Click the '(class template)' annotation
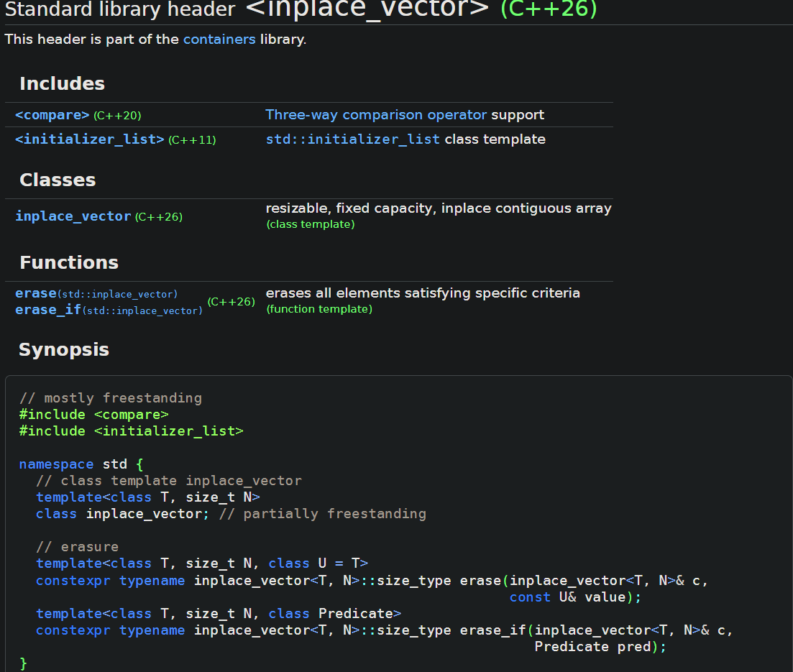The image size is (793, 672). [311, 224]
